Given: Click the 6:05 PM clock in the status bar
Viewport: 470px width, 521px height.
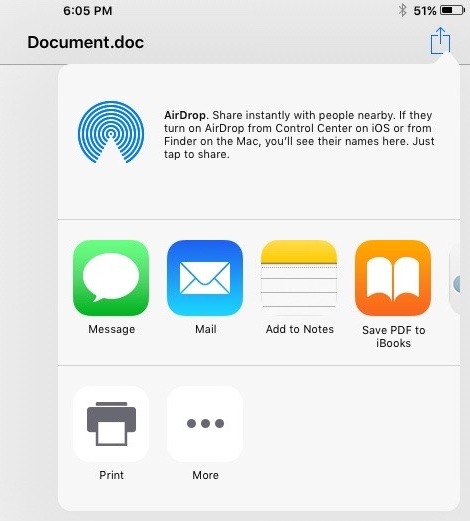Looking at the screenshot, I should click(x=88, y=11).
